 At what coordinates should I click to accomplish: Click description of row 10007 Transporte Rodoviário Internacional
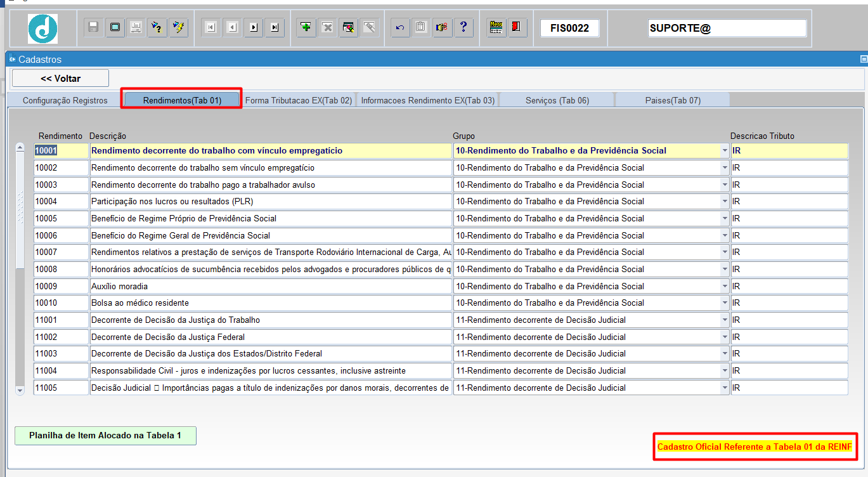point(271,252)
